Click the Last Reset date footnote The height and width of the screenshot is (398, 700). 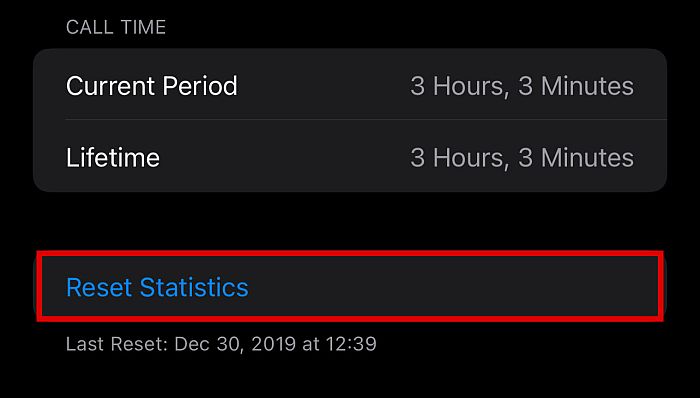221,344
